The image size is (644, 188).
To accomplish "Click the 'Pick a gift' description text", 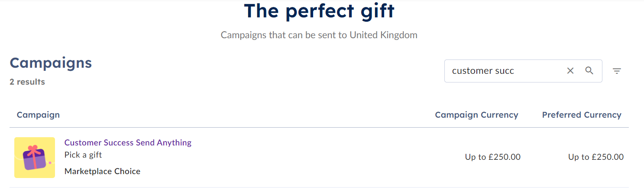I will click(x=83, y=155).
